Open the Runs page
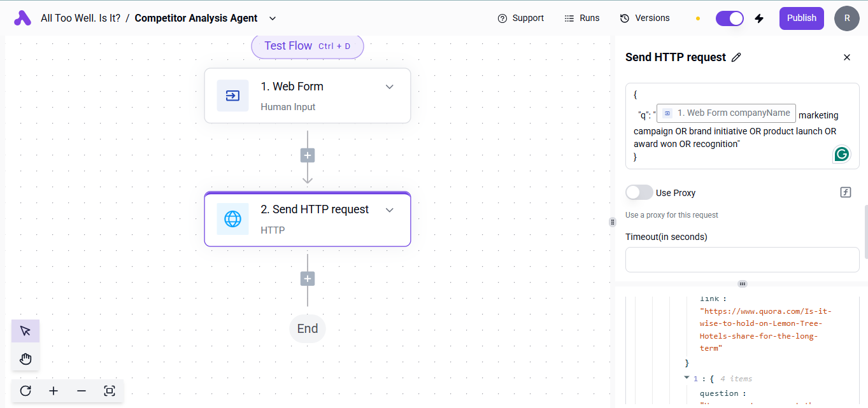This screenshot has width=868, height=408. tap(582, 18)
